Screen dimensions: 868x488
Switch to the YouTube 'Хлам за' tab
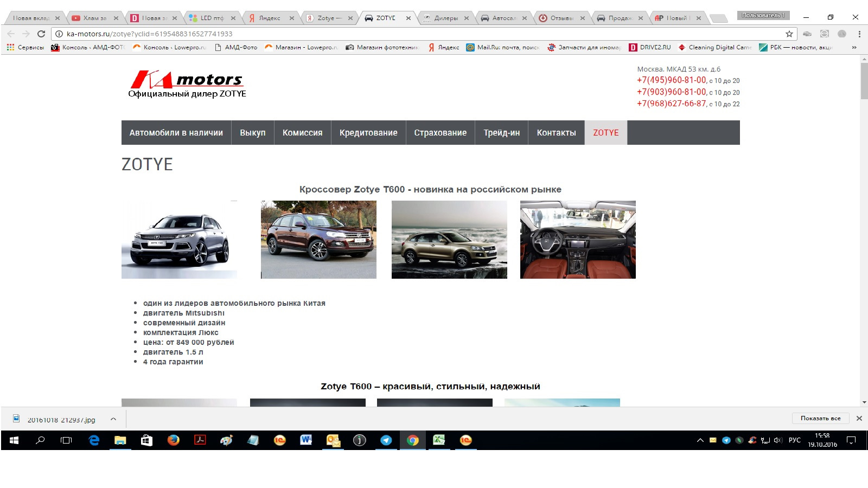click(95, 18)
